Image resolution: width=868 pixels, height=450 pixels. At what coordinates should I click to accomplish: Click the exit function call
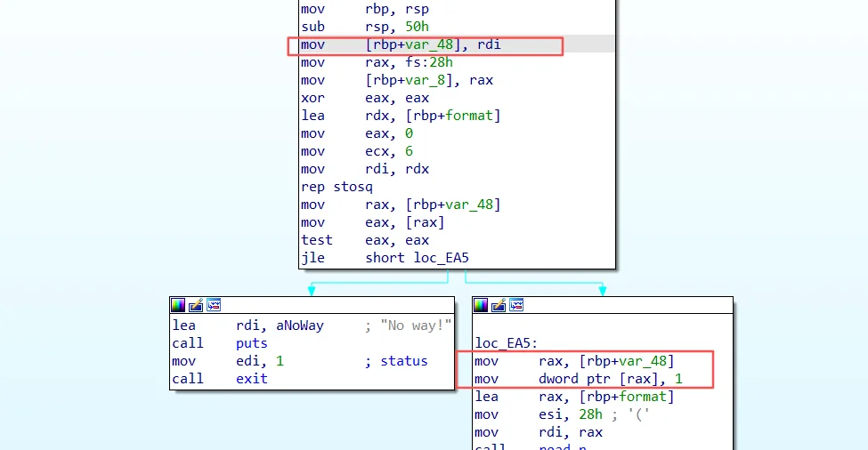252,379
